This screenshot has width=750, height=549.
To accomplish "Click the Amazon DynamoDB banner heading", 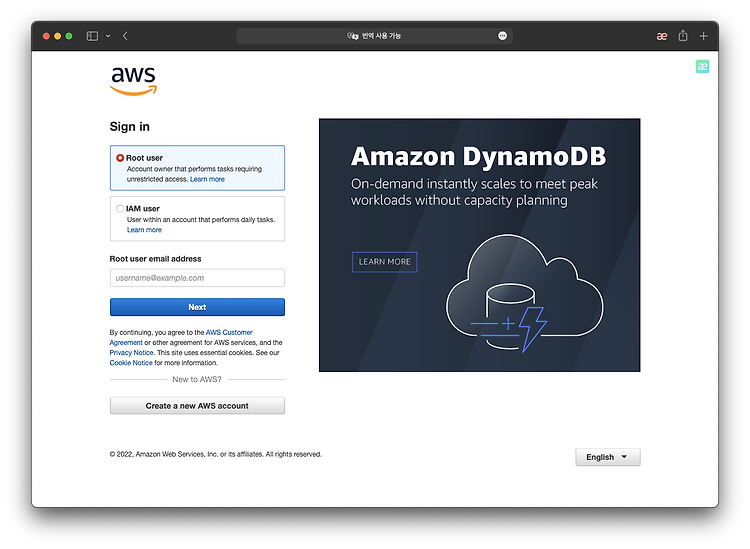I will (478, 156).
